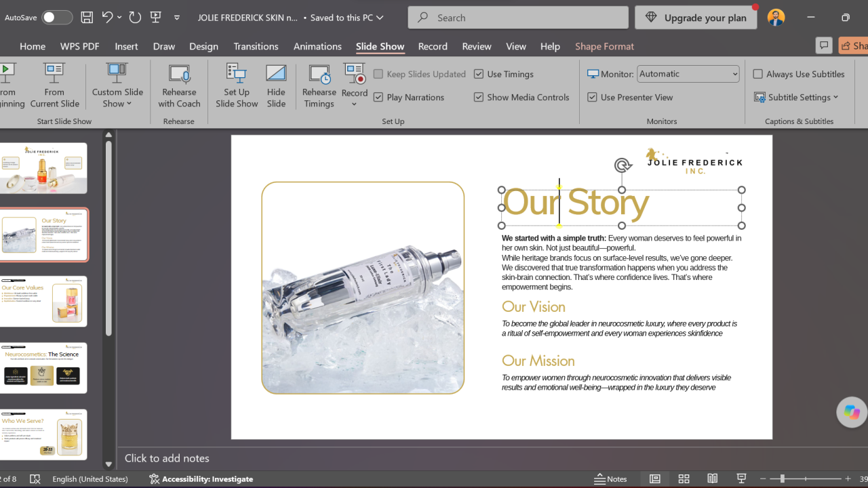The image size is (868, 488).
Task: Expand the Custom Slide Show menu
Action: (117, 86)
